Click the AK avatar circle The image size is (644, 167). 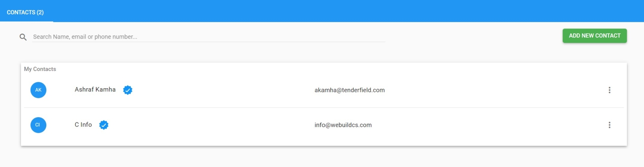coord(38,90)
